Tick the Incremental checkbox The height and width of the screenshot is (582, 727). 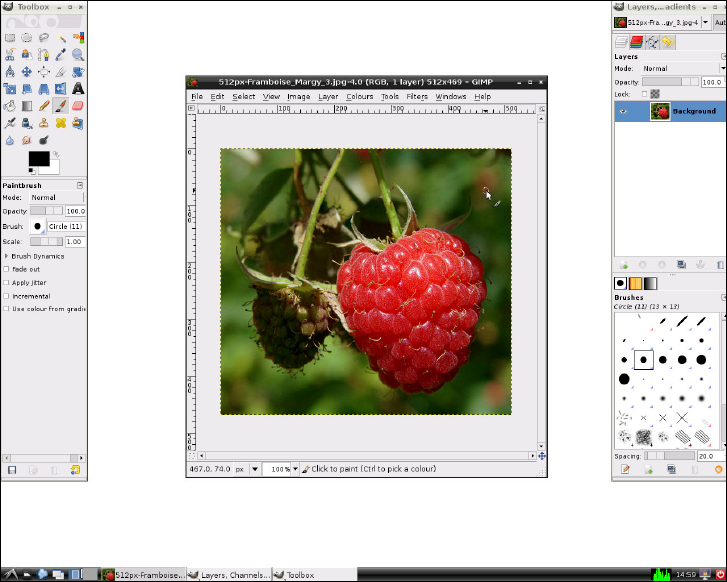click(7, 296)
